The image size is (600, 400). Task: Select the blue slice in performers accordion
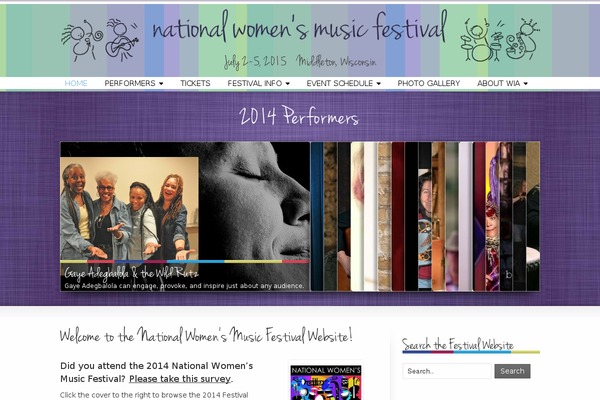coord(317,216)
